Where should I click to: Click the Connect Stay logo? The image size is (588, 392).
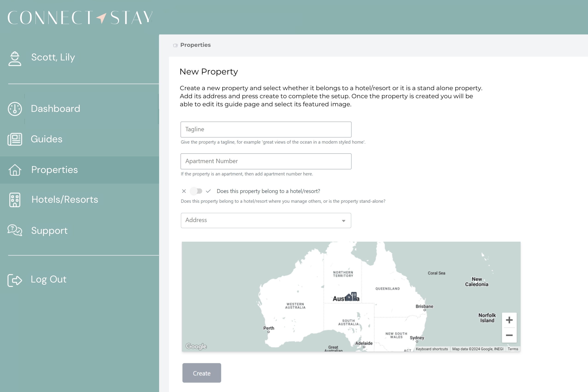click(x=80, y=17)
